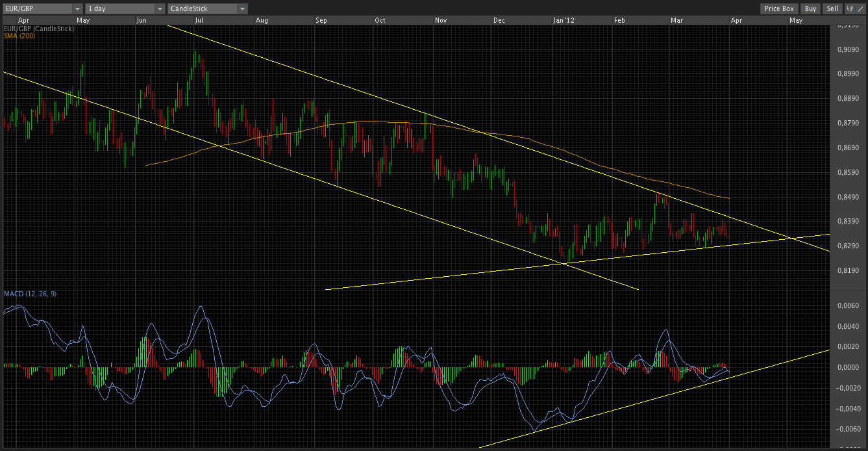Click the Oct label on time axis

click(x=380, y=20)
